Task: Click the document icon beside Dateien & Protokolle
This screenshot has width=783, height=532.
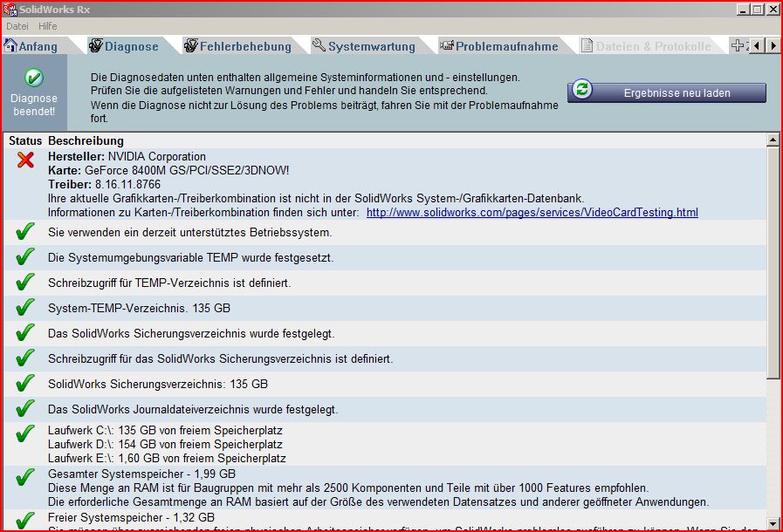Action: pyautogui.click(x=587, y=45)
